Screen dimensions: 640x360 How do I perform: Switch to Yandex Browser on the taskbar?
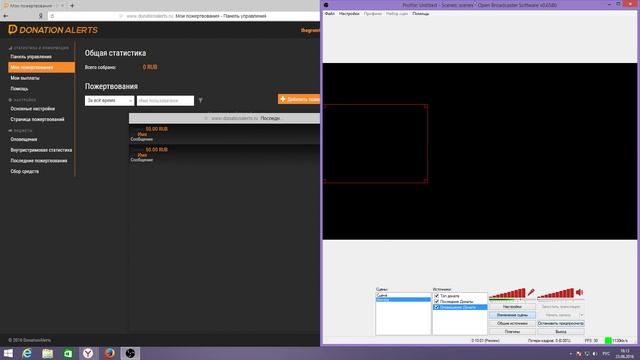pos(88,353)
